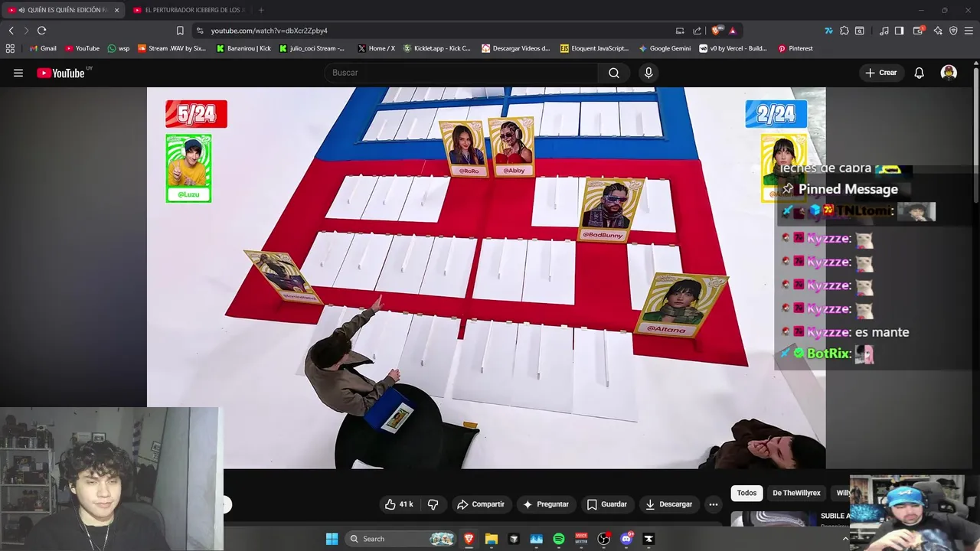
Task: Click the video player area
Action: (486, 277)
